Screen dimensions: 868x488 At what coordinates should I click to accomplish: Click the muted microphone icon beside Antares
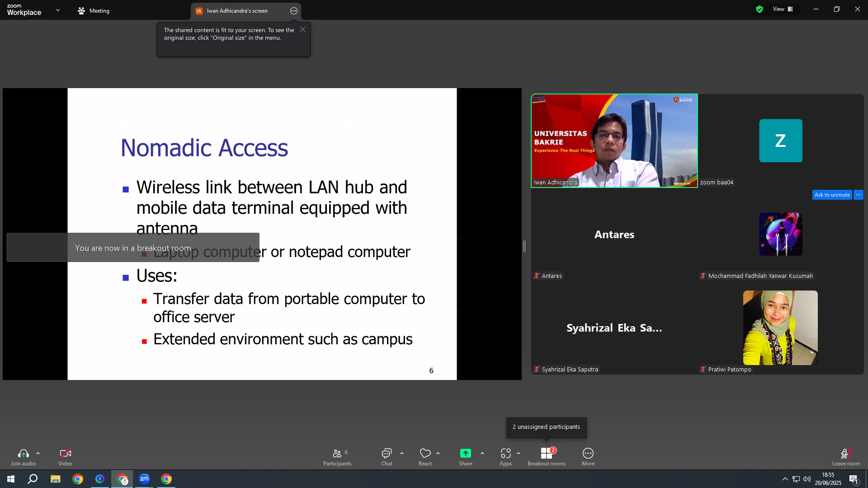pyautogui.click(x=537, y=276)
